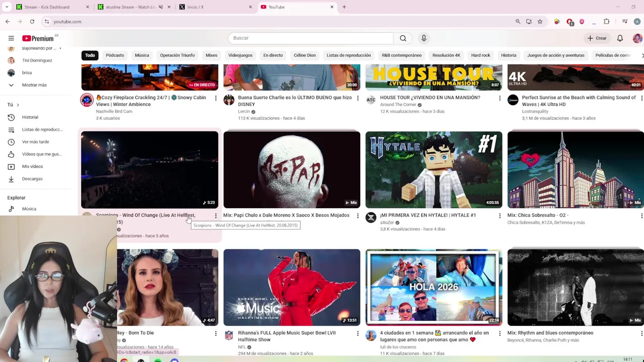This screenshot has width=644, height=362.
Task: Open Historial in the sidebar
Action: (30, 117)
